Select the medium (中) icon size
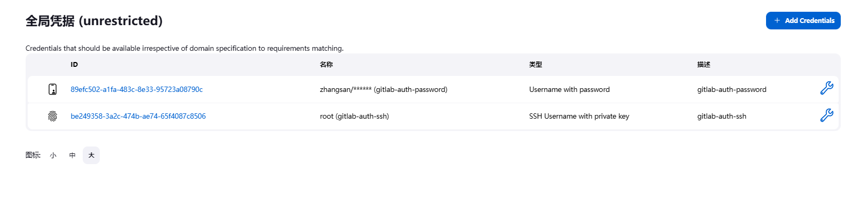 tap(72, 156)
